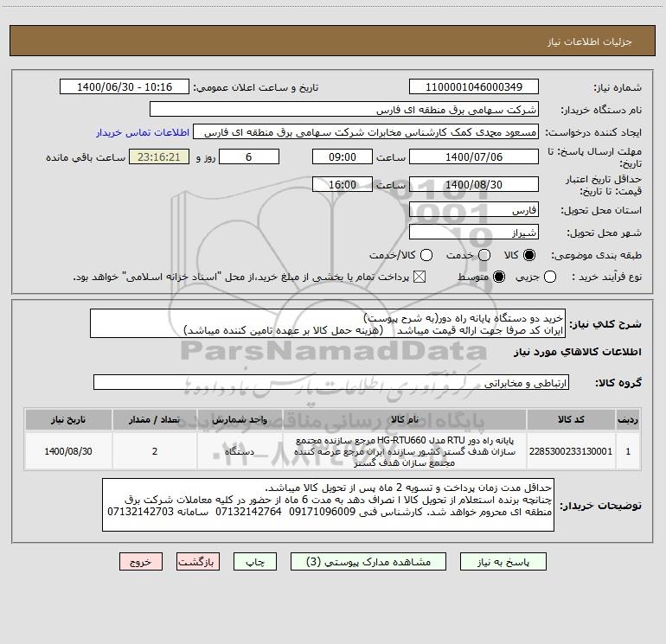Click the ردیف column header

pyautogui.click(x=628, y=419)
